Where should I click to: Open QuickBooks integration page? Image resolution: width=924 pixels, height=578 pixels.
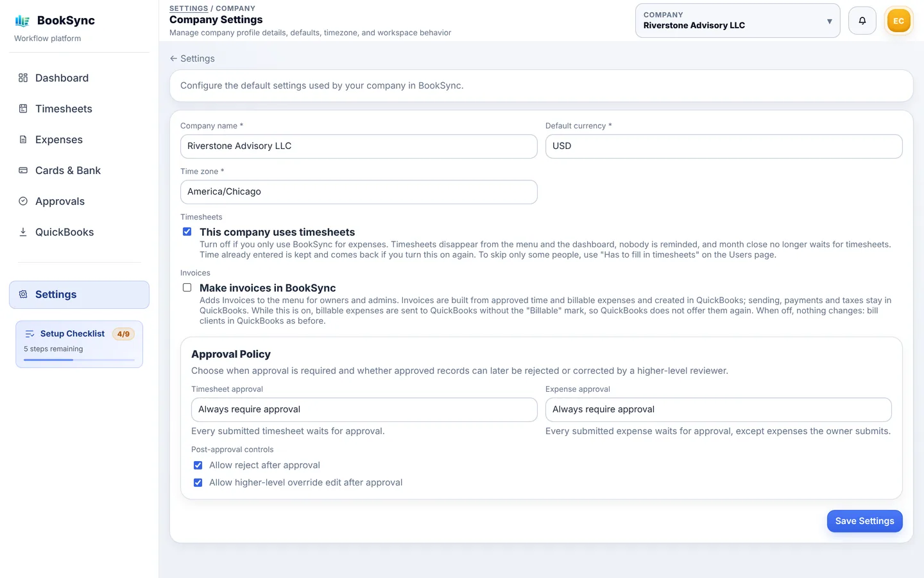point(79,232)
